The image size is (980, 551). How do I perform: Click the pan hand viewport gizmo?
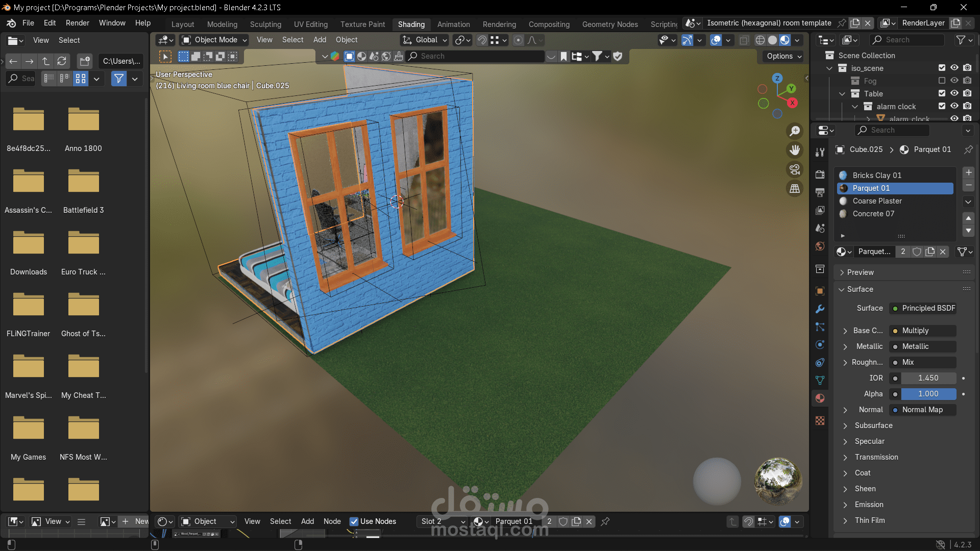[x=795, y=150]
